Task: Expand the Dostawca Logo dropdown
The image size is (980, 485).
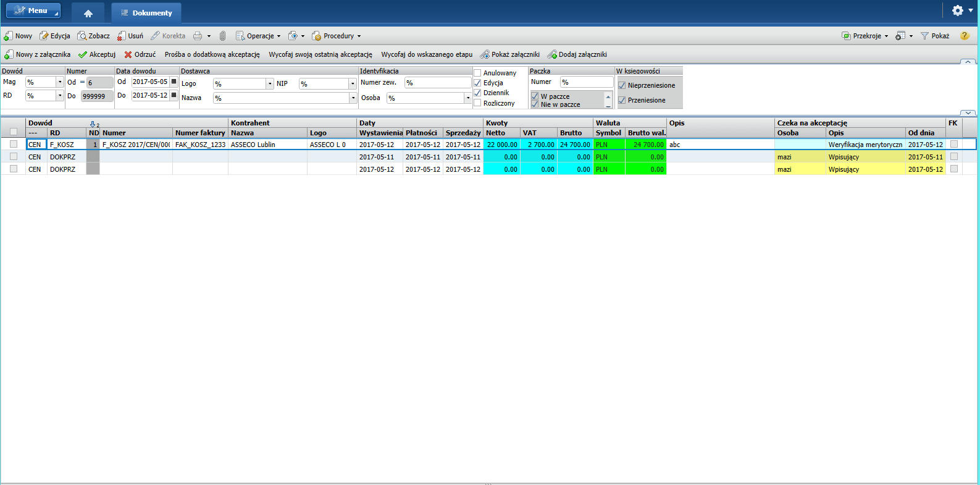Action: [x=270, y=83]
